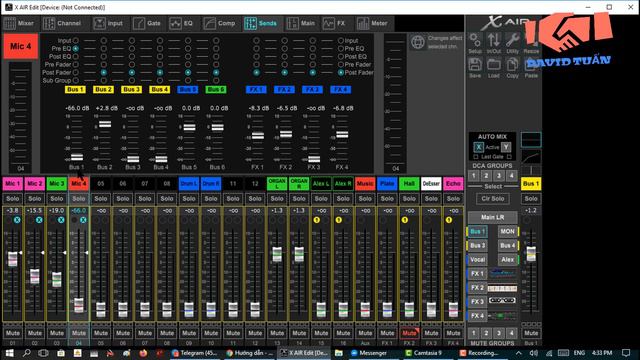Click the X link icon on Mic 1 strip
640x360 pixels.
(x=17, y=220)
